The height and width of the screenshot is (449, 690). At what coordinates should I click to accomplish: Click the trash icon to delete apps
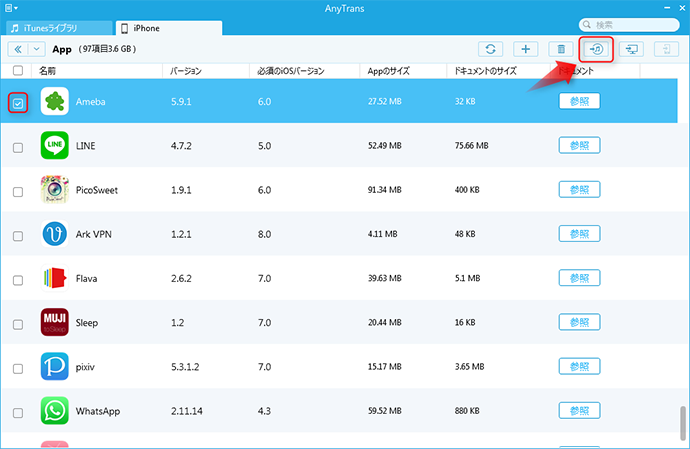561,49
